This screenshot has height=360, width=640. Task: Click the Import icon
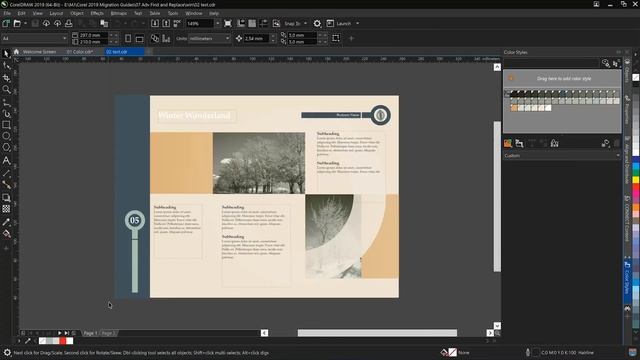coord(155,24)
